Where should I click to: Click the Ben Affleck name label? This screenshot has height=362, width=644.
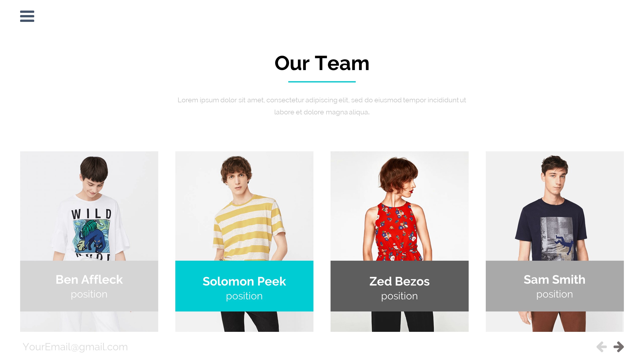coord(89,280)
